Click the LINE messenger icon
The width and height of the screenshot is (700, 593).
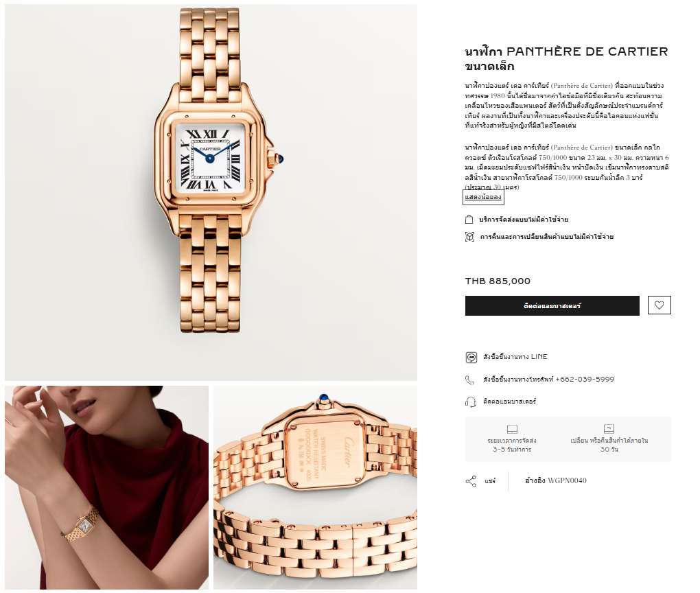(471, 357)
